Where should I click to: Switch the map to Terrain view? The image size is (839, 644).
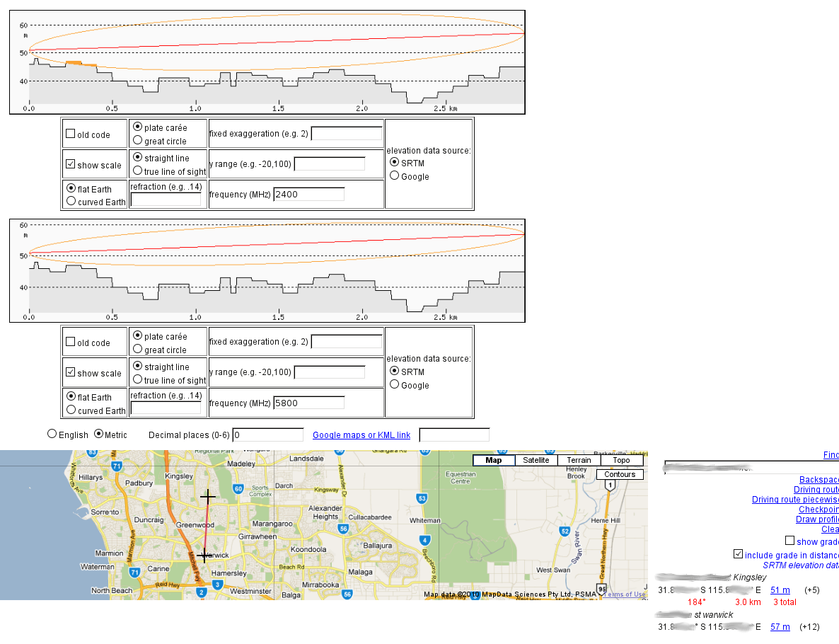coord(579,460)
